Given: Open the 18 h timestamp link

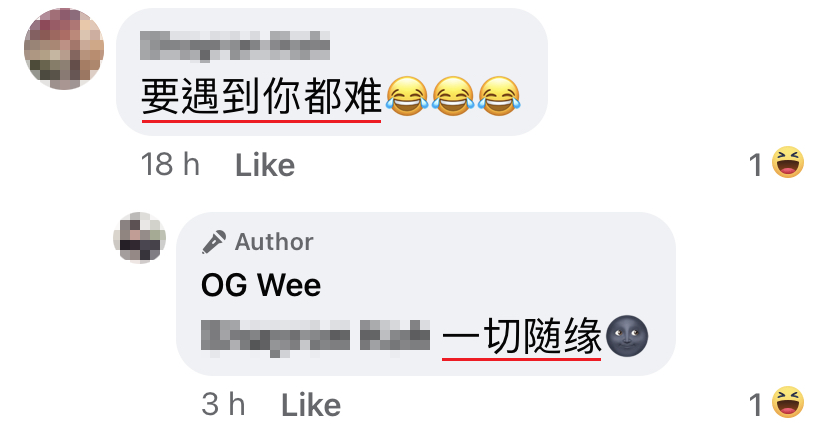Looking at the screenshot, I should [x=170, y=164].
